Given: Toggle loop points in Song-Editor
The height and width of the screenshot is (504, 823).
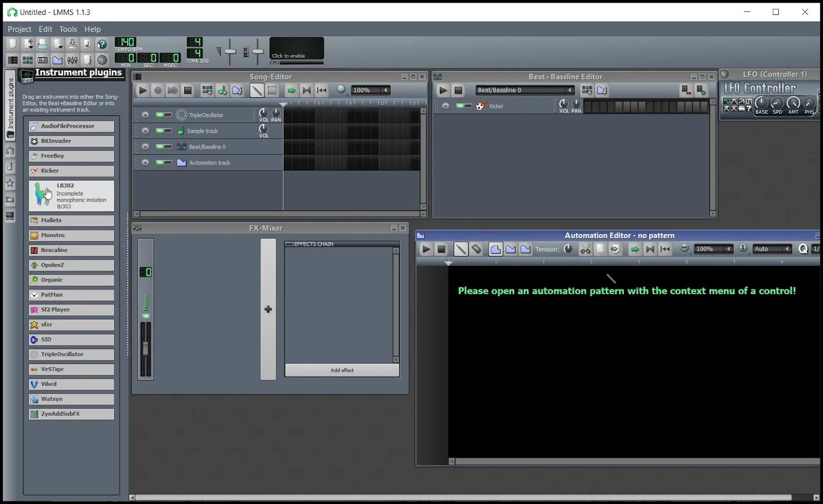Looking at the screenshot, I should pos(307,91).
